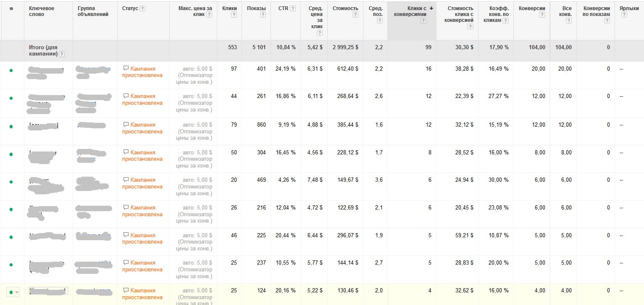This screenshot has width=644, height=305.
Task: Sort by Показы column header
Action: pyautogui.click(x=256, y=8)
